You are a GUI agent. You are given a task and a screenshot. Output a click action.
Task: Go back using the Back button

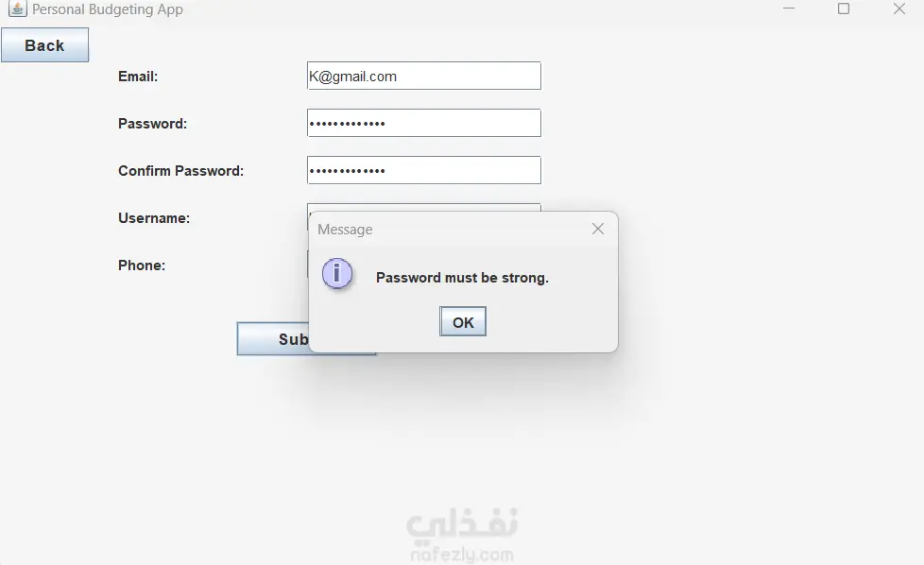(44, 45)
